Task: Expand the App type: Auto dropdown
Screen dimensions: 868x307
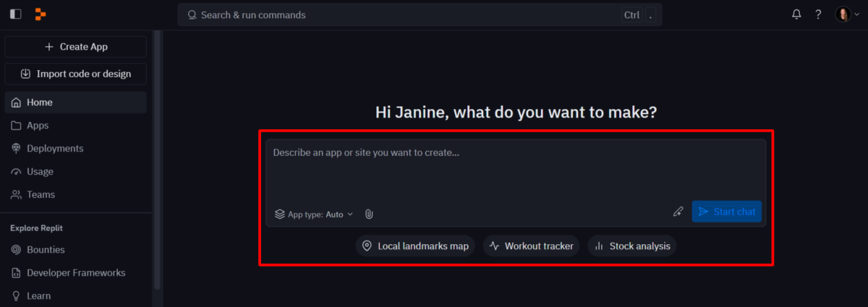Action: 315,215
